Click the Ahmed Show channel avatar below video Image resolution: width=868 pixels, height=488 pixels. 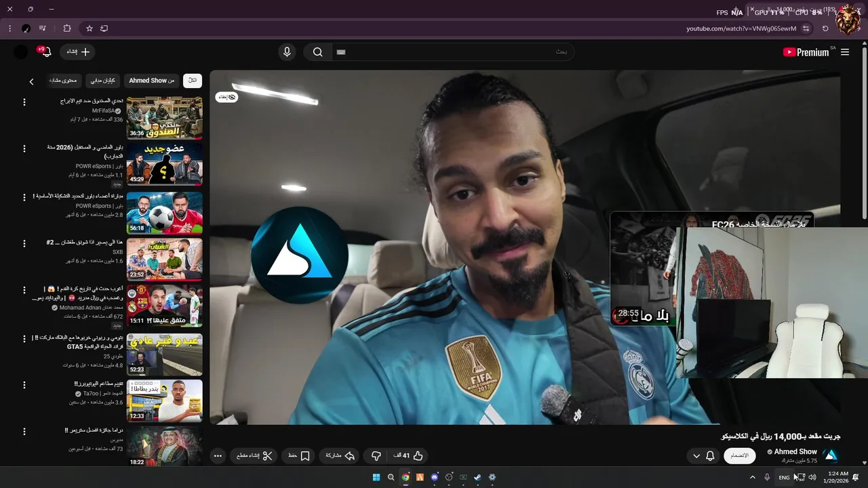click(x=831, y=455)
